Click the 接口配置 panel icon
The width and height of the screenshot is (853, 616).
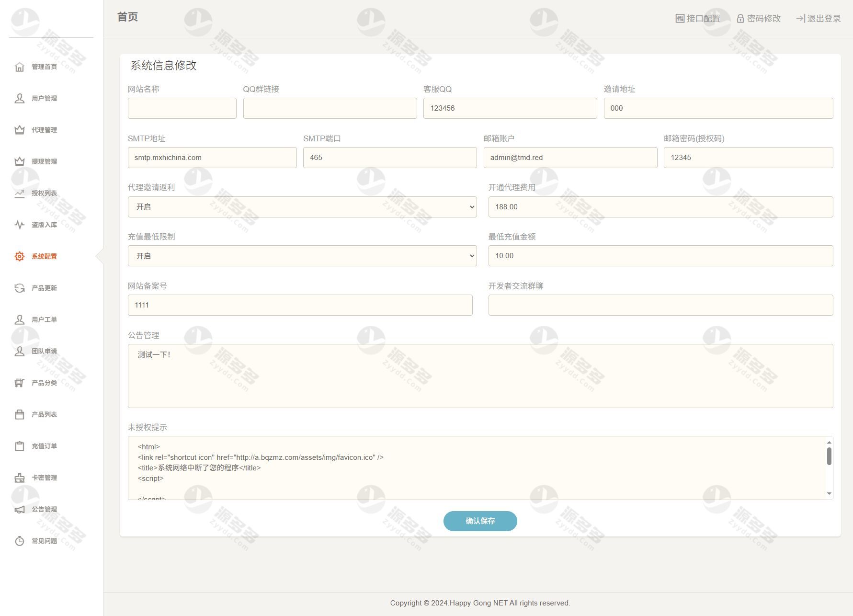[680, 18]
